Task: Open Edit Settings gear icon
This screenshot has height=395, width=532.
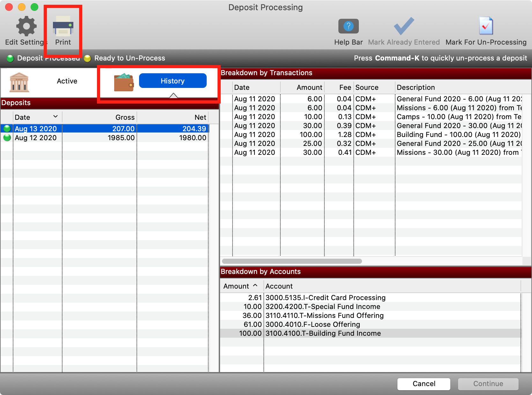Action: tap(26, 26)
